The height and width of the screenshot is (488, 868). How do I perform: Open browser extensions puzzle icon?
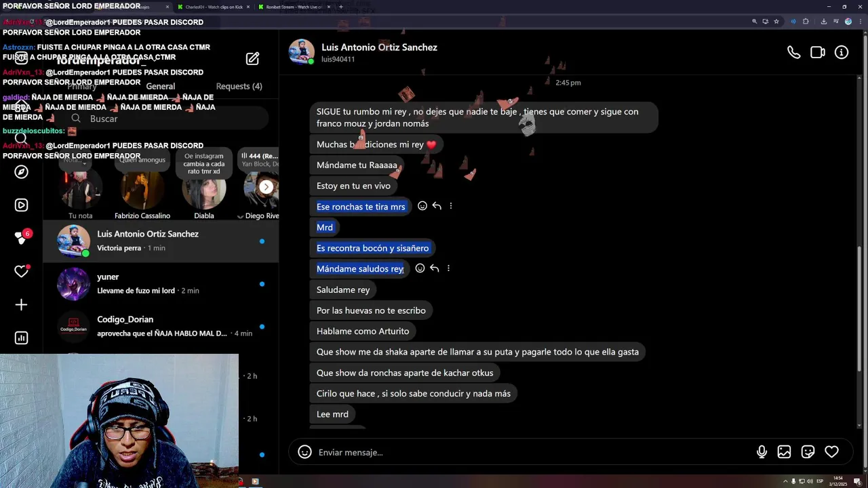pos(806,22)
